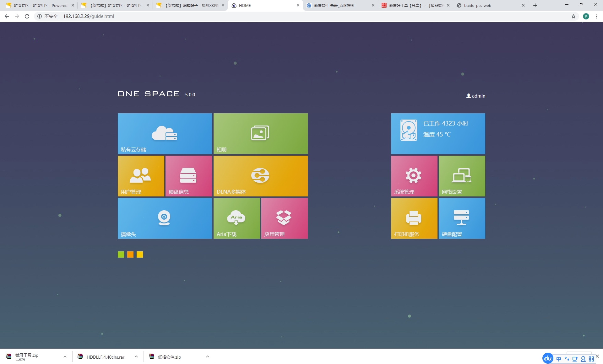This screenshot has height=364, width=603.
Task: Open the 相册 photo album tile
Action: (x=260, y=133)
